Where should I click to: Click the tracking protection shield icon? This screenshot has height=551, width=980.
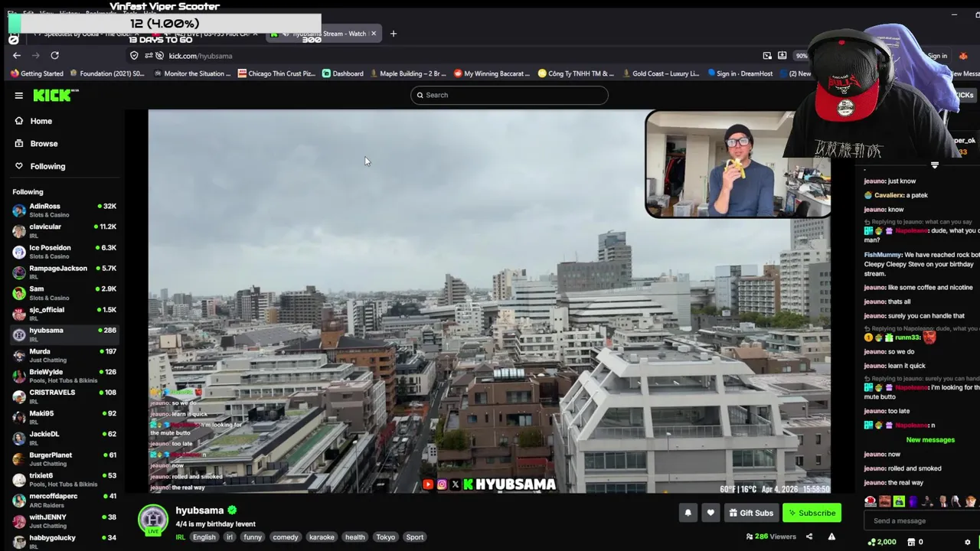(x=134, y=56)
